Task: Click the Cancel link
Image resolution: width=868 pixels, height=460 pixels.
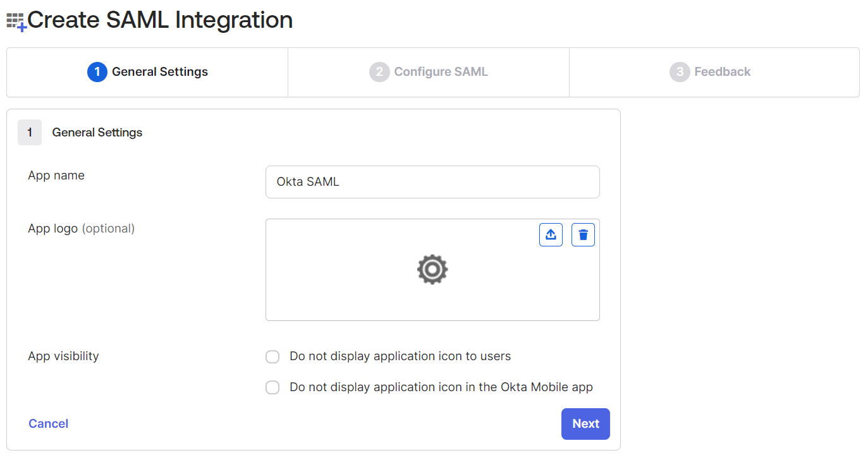Action: tap(49, 424)
